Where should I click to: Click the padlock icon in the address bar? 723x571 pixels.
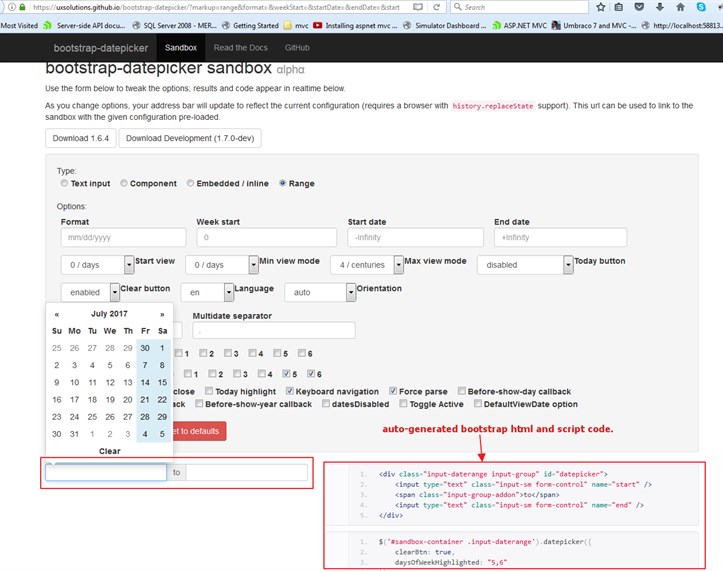tap(22, 7)
